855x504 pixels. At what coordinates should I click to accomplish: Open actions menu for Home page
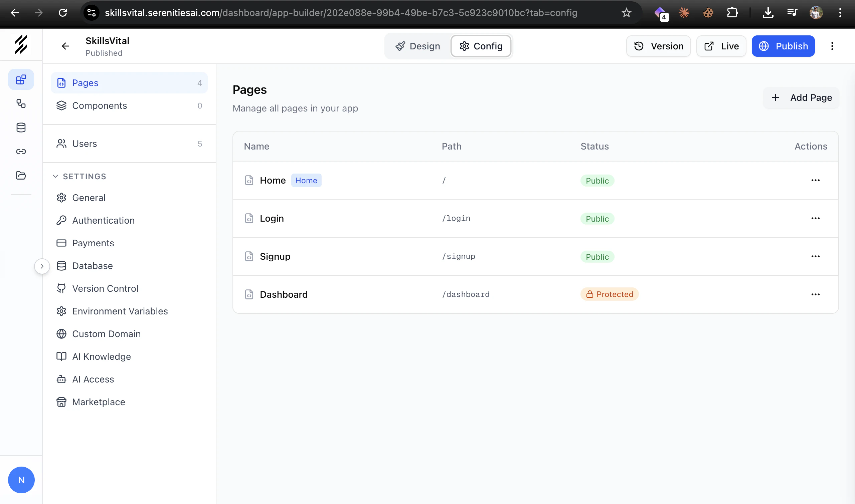coord(815,180)
